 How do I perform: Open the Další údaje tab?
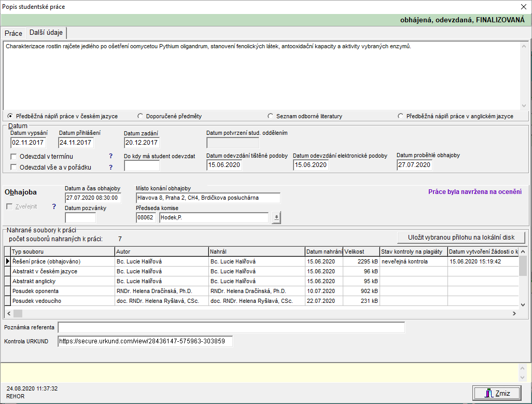coord(46,33)
